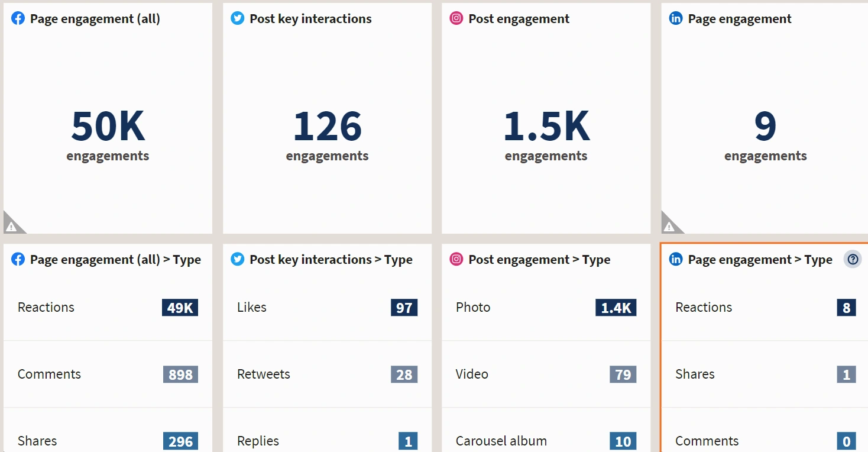The image size is (868, 452).
Task: Select the Facebook Reactions 49K row
Action: point(108,308)
